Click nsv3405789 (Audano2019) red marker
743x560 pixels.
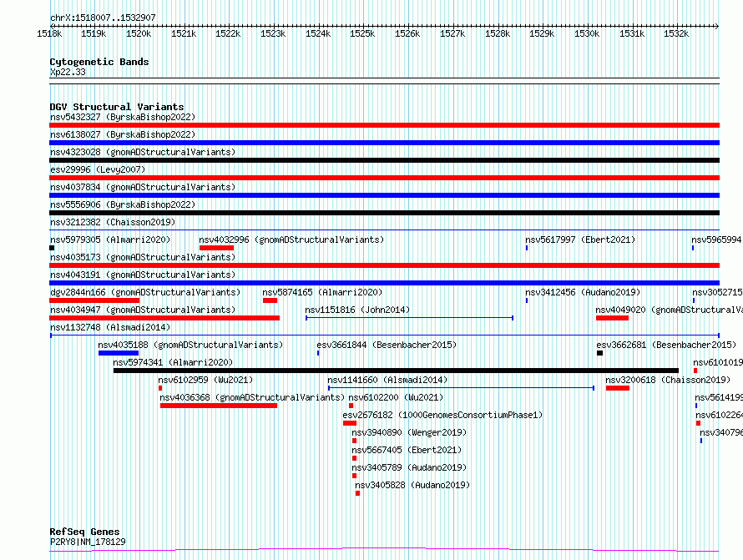355,476
